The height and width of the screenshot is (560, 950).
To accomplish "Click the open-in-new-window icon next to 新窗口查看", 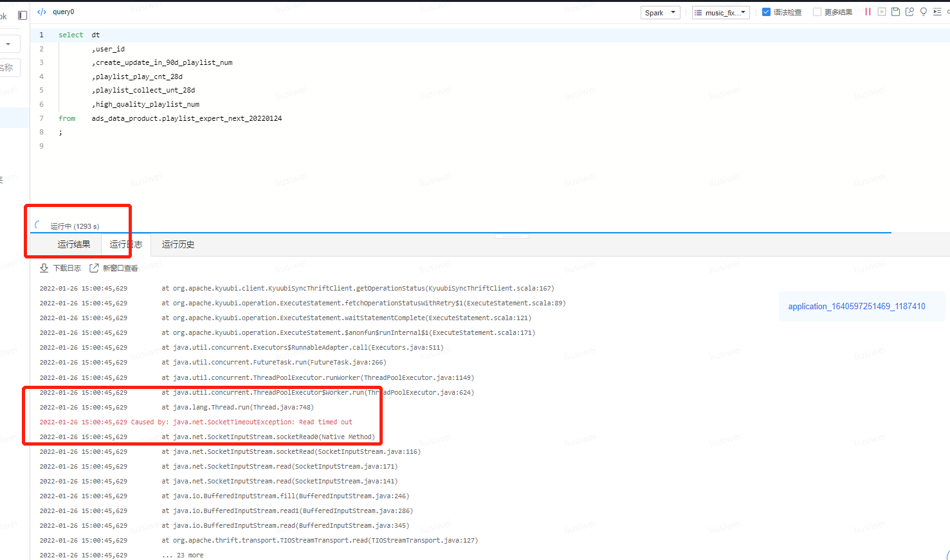I will (x=94, y=268).
